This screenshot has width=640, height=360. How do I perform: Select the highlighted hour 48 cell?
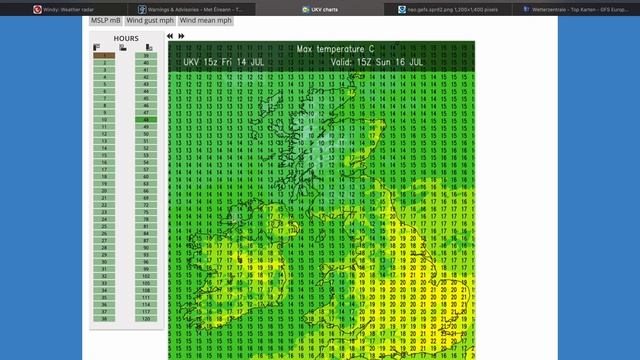pyautogui.click(x=146, y=120)
